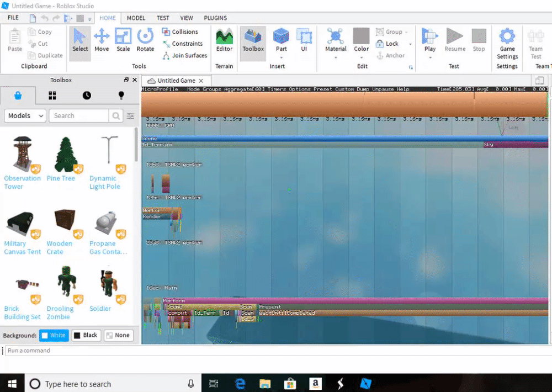552x392 pixels.
Task: Open the FILE menu
Action: (x=13, y=18)
